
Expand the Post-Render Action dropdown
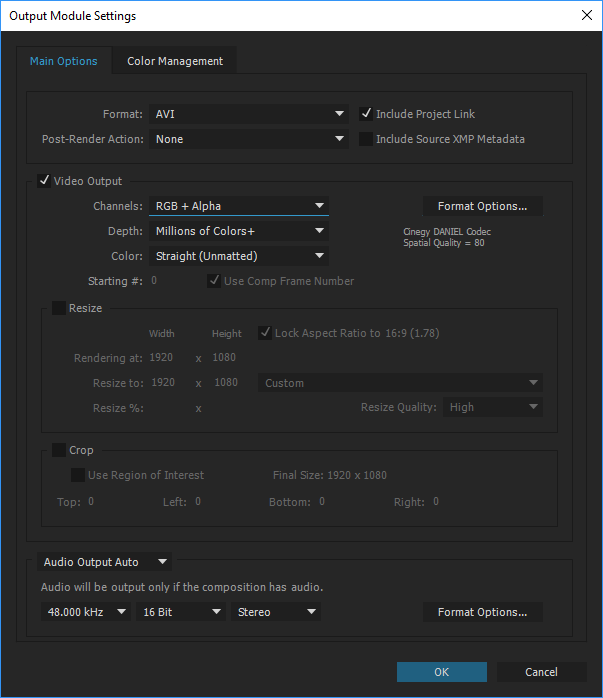(x=249, y=139)
